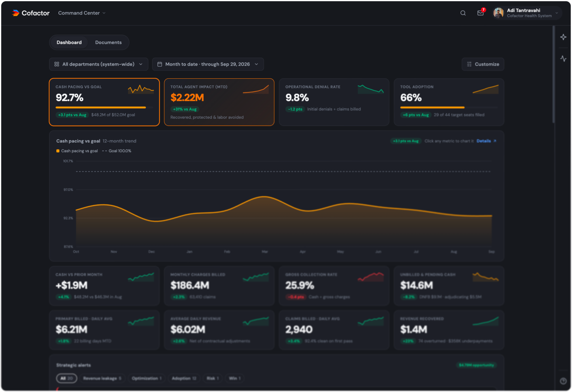Click the Gross Collection Rate red sparkline

[371, 277]
